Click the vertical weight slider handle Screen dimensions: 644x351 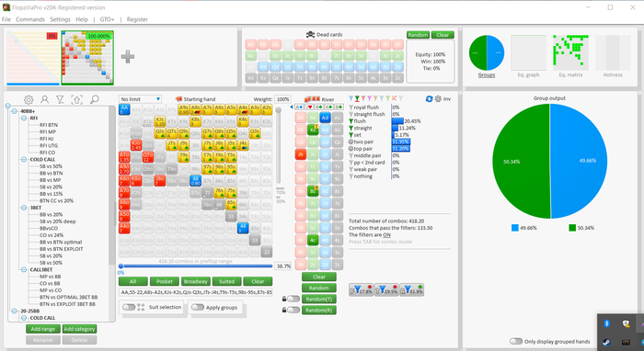(x=279, y=110)
